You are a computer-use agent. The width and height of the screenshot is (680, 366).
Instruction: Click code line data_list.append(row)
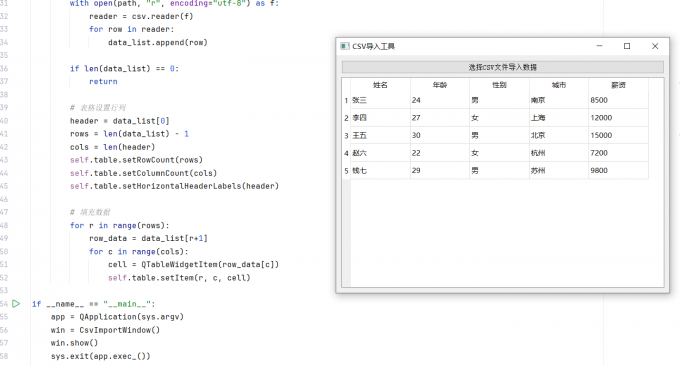coord(158,42)
